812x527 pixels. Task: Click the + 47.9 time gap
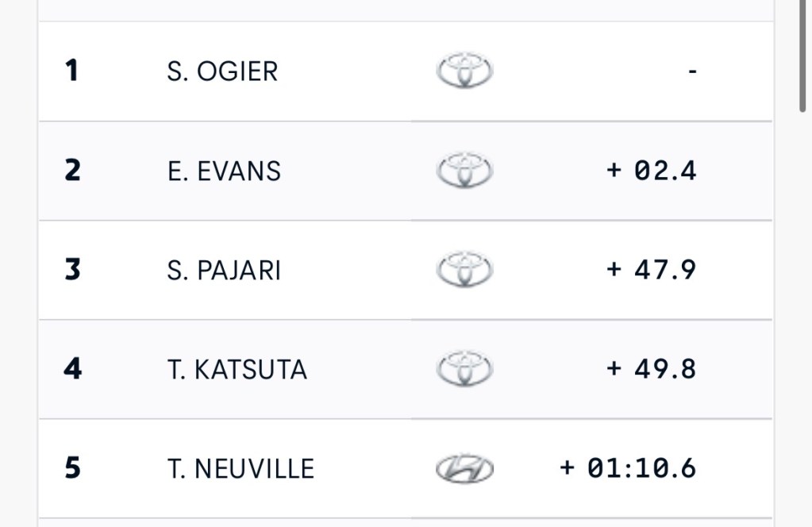(651, 270)
